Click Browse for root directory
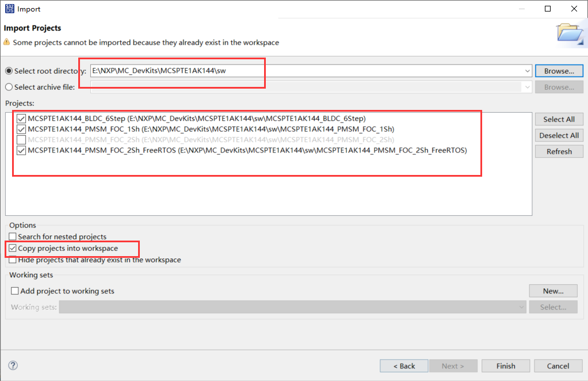 (559, 71)
